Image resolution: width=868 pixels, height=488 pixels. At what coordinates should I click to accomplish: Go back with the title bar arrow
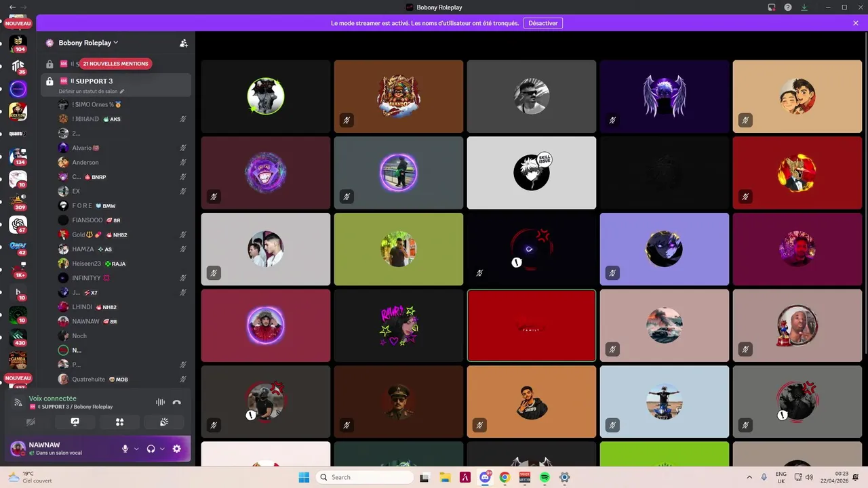pyautogui.click(x=12, y=7)
